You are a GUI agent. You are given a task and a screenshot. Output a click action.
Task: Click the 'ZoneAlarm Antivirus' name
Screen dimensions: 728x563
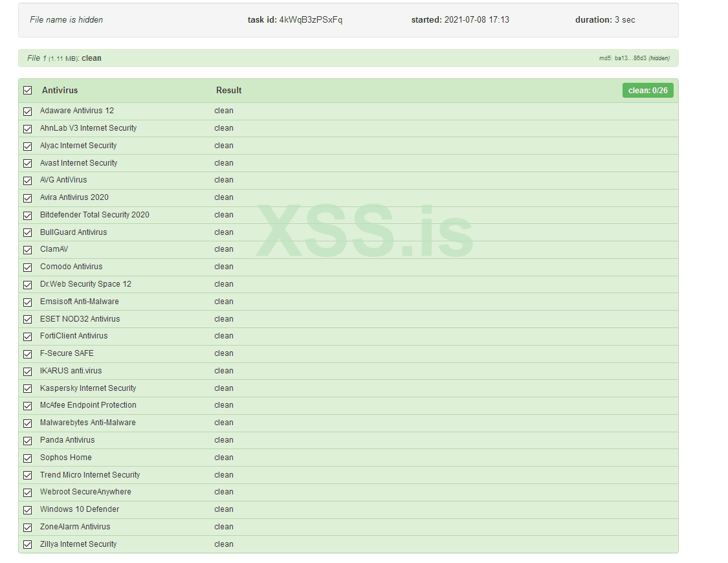pyautogui.click(x=75, y=526)
